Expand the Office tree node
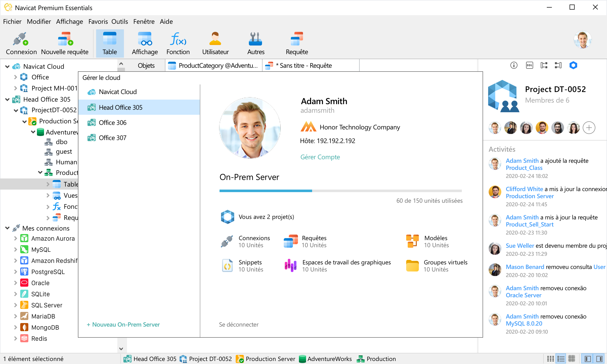 tap(15, 77)
